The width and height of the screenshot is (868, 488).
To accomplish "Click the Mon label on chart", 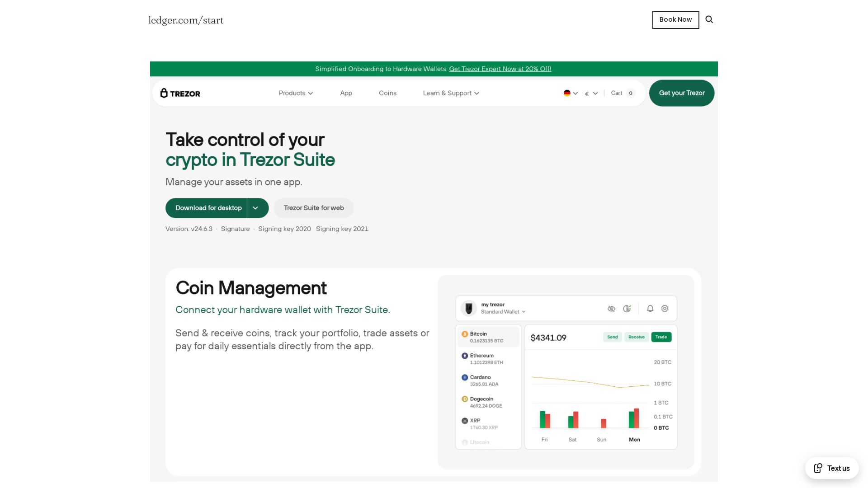I will 635,440.
